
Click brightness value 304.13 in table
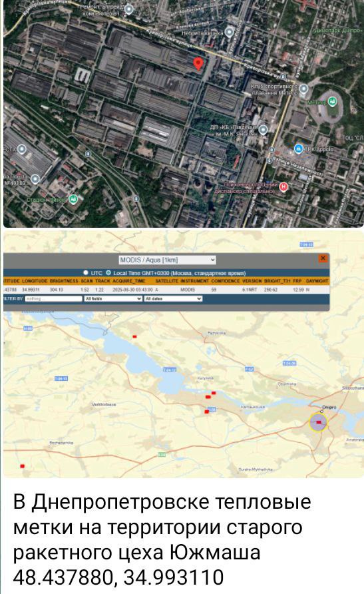coord(57,290)
